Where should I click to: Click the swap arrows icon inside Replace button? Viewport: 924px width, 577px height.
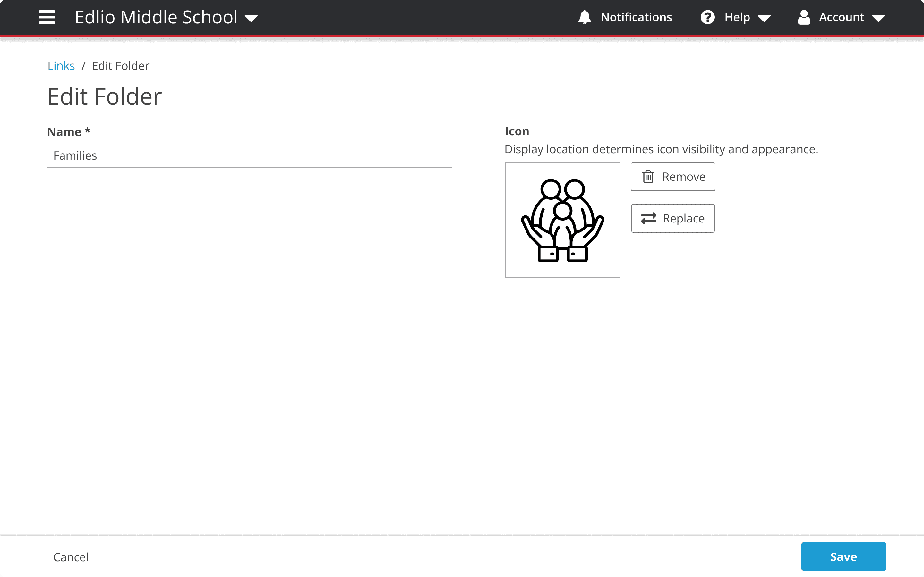tap(649, 218)
